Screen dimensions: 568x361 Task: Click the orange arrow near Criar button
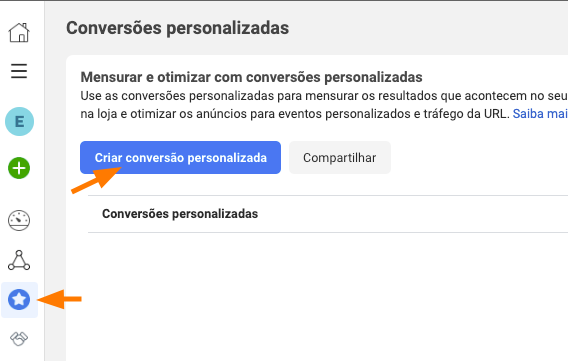tap(96, 180)
